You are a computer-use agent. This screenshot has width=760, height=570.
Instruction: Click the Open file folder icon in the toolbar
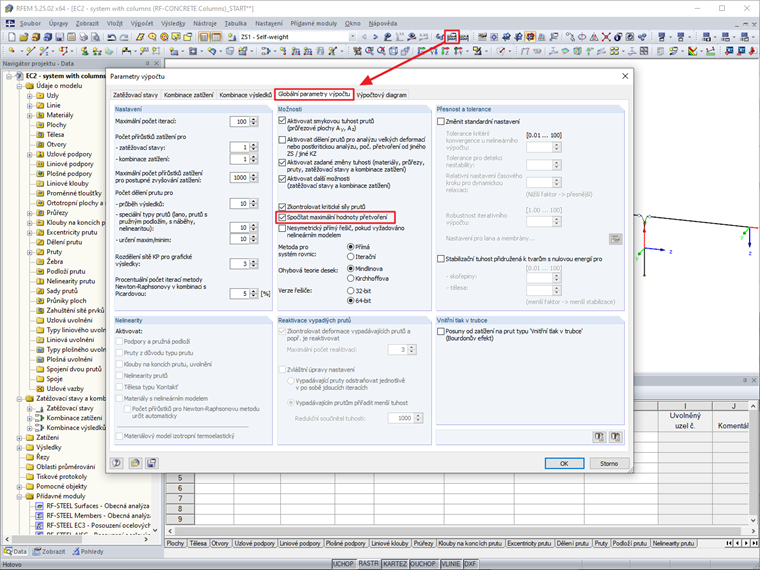tap(24, 37)
